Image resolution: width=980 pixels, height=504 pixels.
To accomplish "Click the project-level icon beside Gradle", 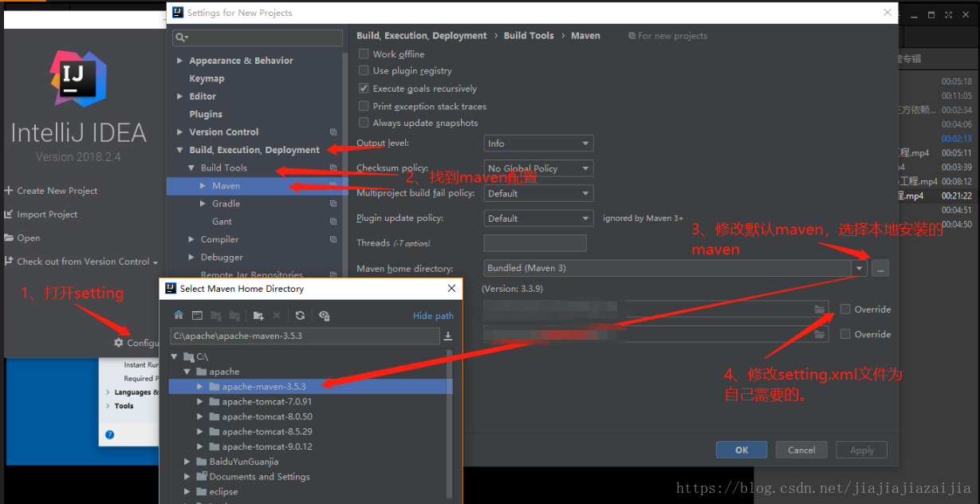I will click(333, 204).
